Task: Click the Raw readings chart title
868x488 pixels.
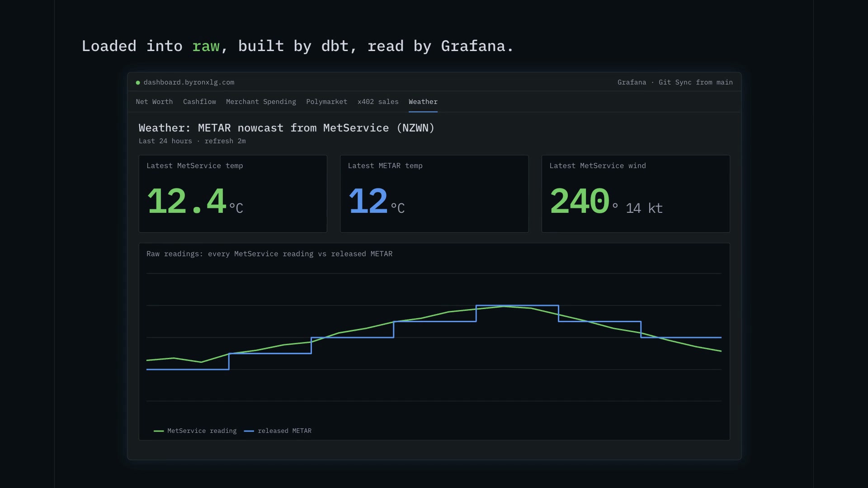Action: (x=269, y=254)
